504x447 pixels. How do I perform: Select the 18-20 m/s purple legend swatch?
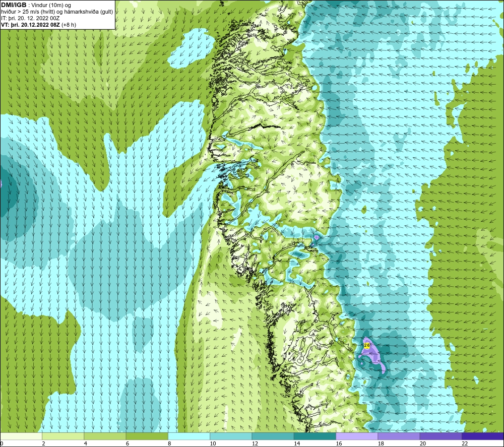pyautogui.click(x=399, y=436)
